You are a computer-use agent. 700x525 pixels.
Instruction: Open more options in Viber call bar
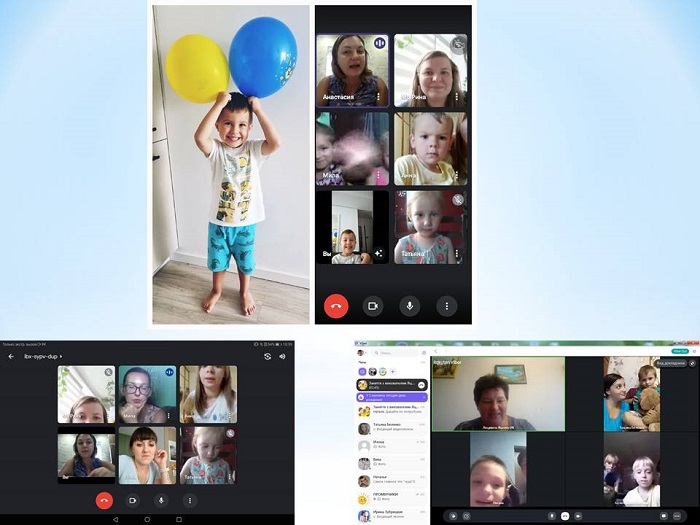[x=678, y=516]
